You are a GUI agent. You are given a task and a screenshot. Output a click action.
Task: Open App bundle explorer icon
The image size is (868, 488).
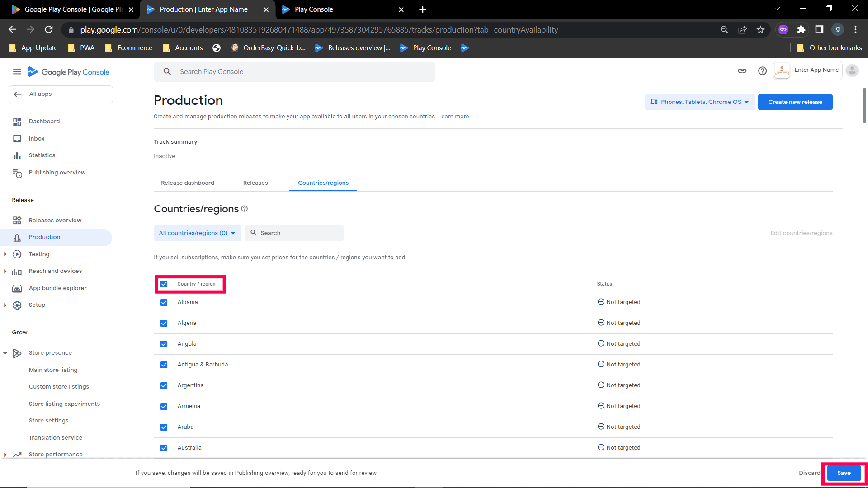coord(17,288)
